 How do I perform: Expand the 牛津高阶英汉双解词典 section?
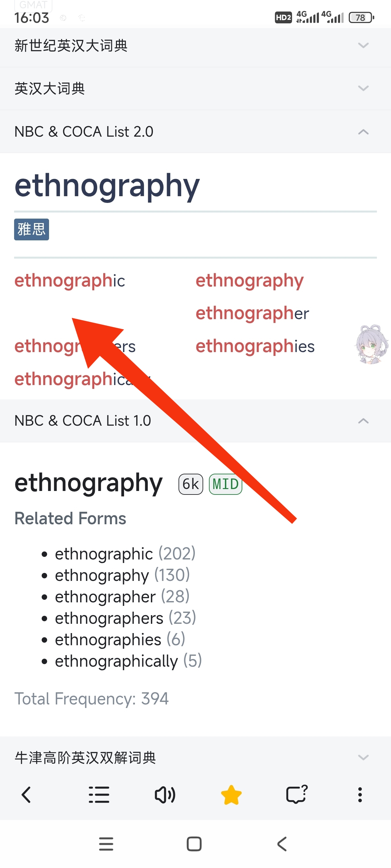tap(196, 757)
